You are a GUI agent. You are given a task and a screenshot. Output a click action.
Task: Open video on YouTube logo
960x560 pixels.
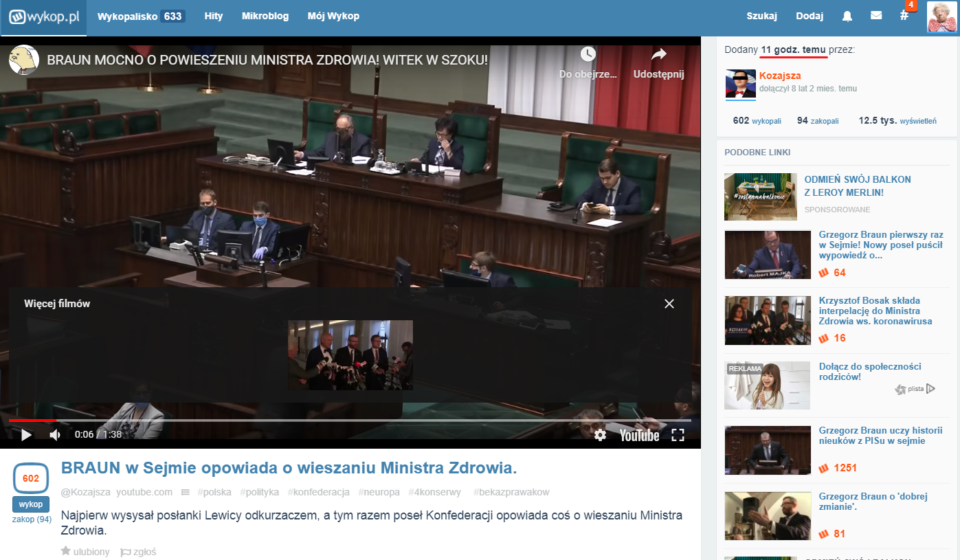coord(639,435)
